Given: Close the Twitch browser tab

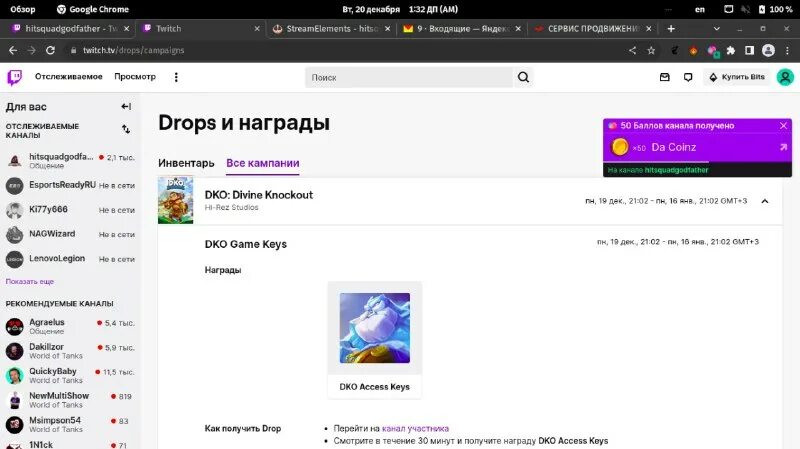Looking at the screenshot, I should point(257,29).
